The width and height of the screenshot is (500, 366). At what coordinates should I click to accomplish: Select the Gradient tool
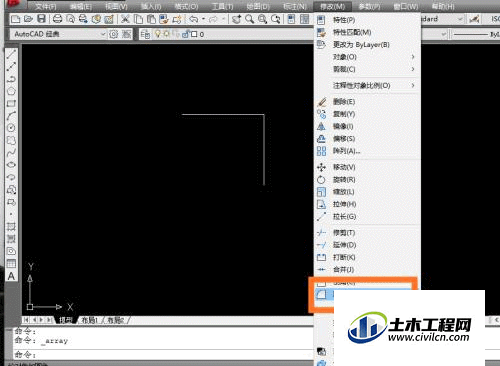(x=11, y=239)
